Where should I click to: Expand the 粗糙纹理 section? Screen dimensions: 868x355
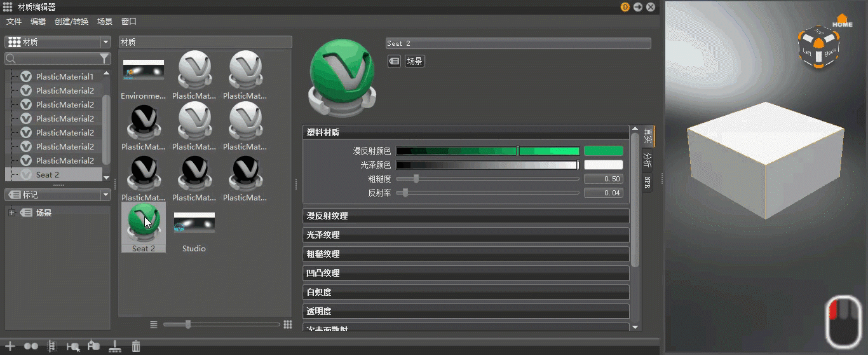466,254
